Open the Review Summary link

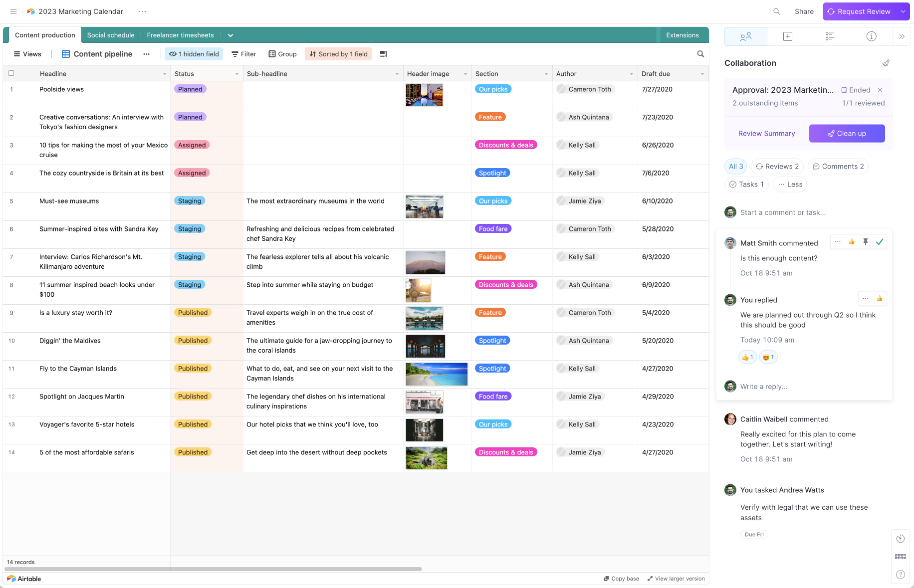pyautogui.click(x=766, y=134)
